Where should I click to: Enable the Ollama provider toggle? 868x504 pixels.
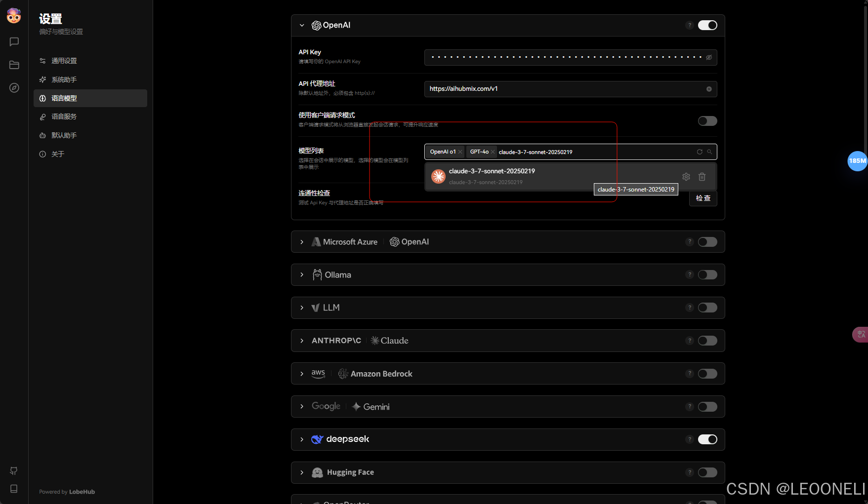point(707,274)
